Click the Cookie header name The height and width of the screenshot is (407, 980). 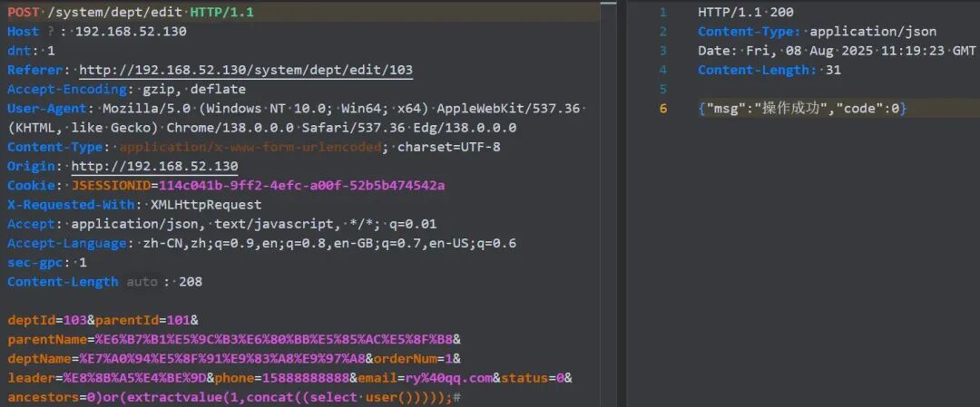31,186
